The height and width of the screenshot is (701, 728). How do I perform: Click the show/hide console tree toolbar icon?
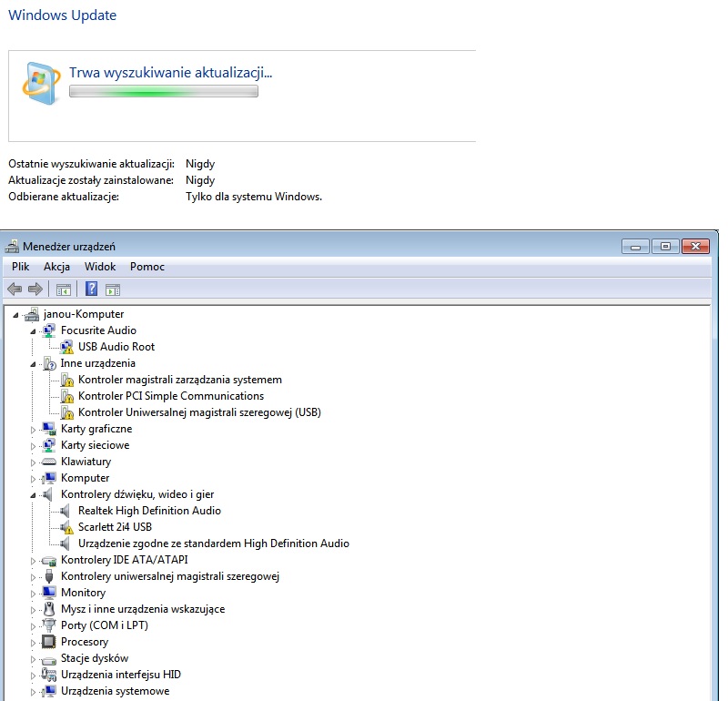coord(64,290)
